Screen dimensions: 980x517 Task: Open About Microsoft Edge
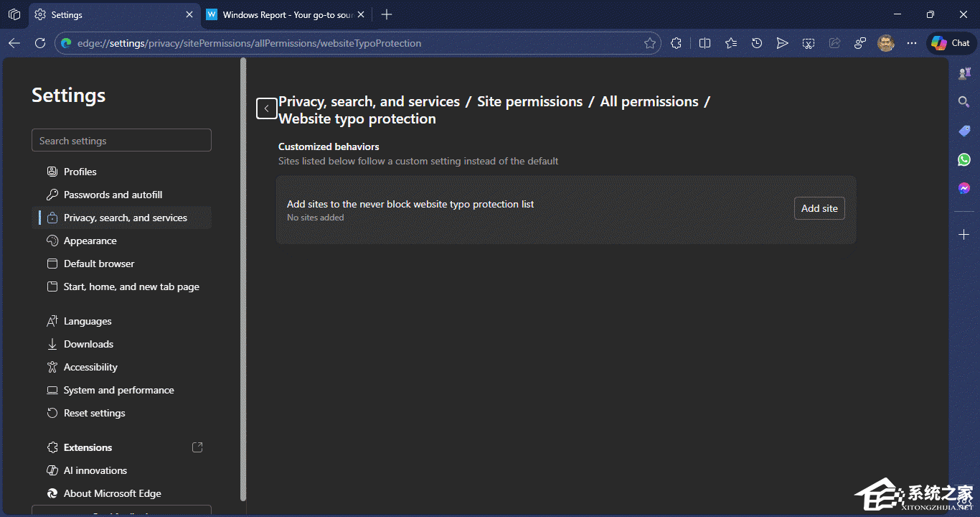pos(121,493)
